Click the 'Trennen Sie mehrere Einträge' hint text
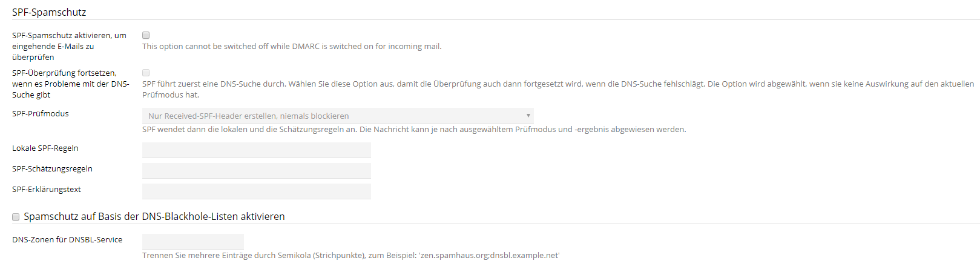Screen dimensions: 980x269 pos(350,255)
